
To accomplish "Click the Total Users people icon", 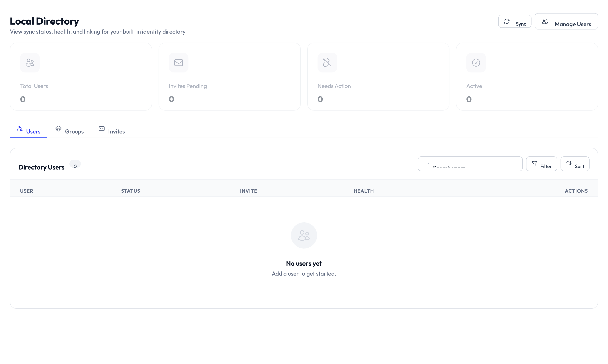I will [x=29, y=62].
